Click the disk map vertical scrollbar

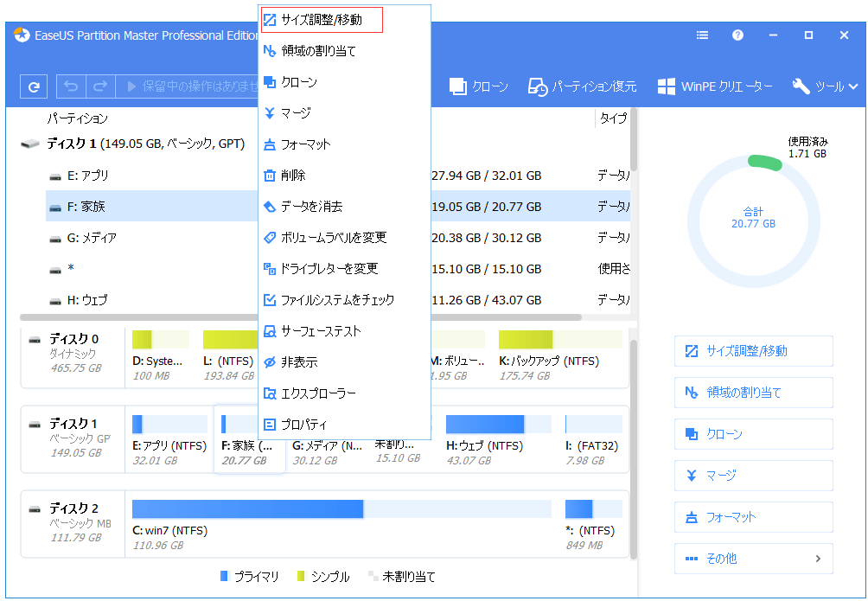pyautogui.click(x=634, y=449)
